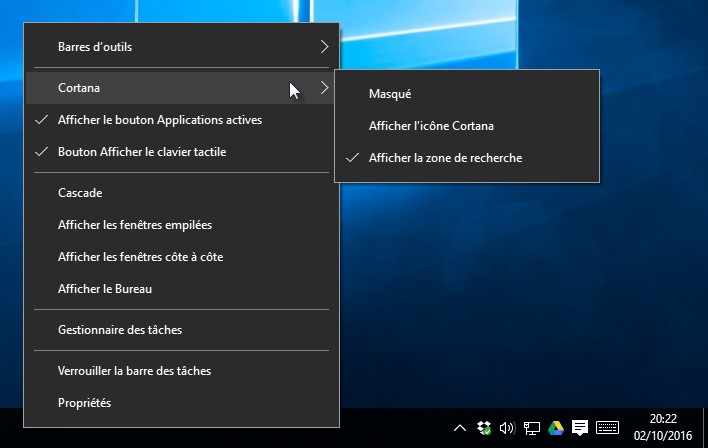This screenshot has width=708, height=448.
Task: Choose Masqué to hide Cortana
Action: pyautogui.click(x=390, y=93)
